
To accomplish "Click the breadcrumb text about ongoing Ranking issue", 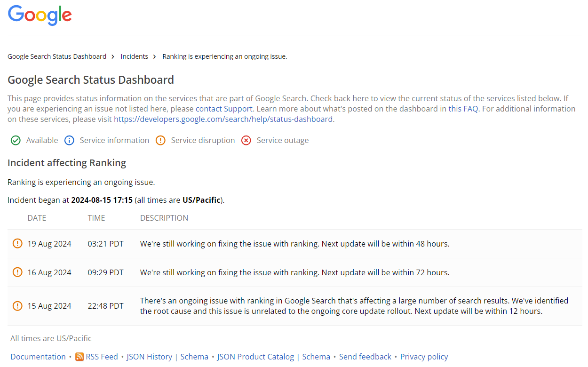I will 225,56.
